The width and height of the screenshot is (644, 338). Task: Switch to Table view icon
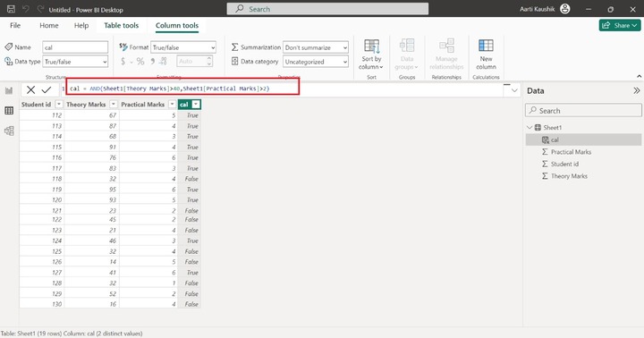point(9,111)
